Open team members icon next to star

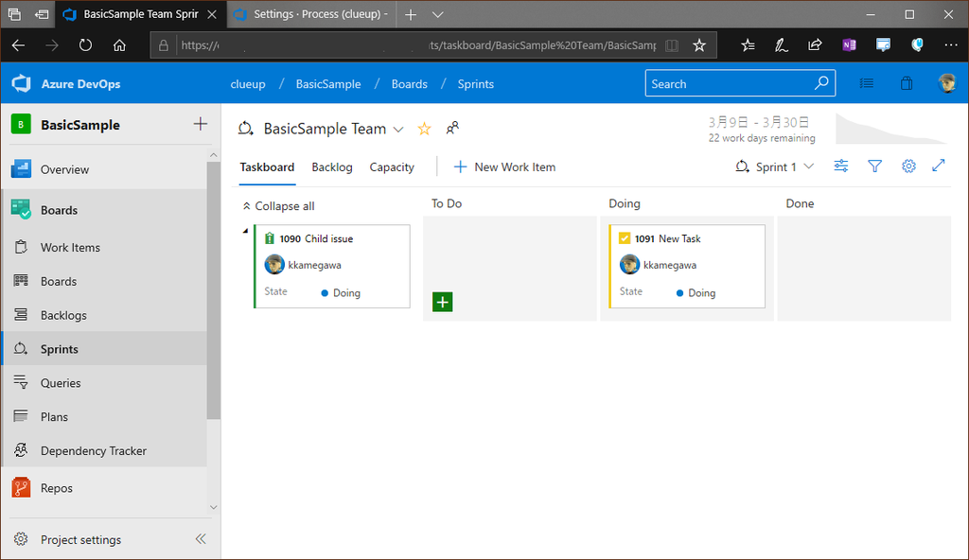[x=452, y=128]
